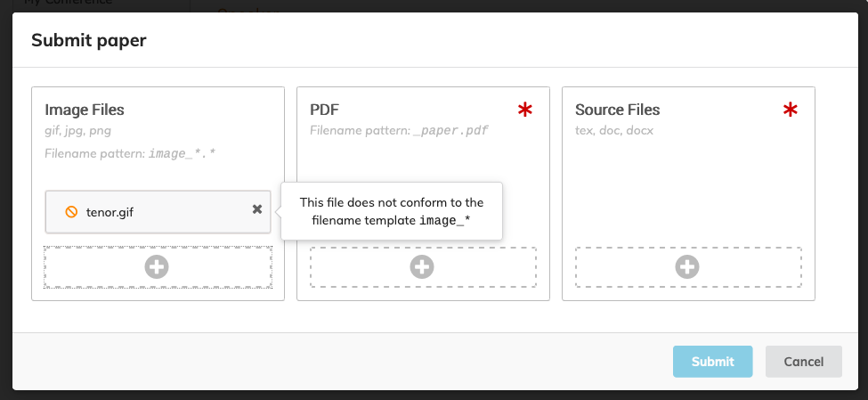The image size is (868, 400).
Task: Click the _paper.pdf filename pattern text
Action: point(451,131)
